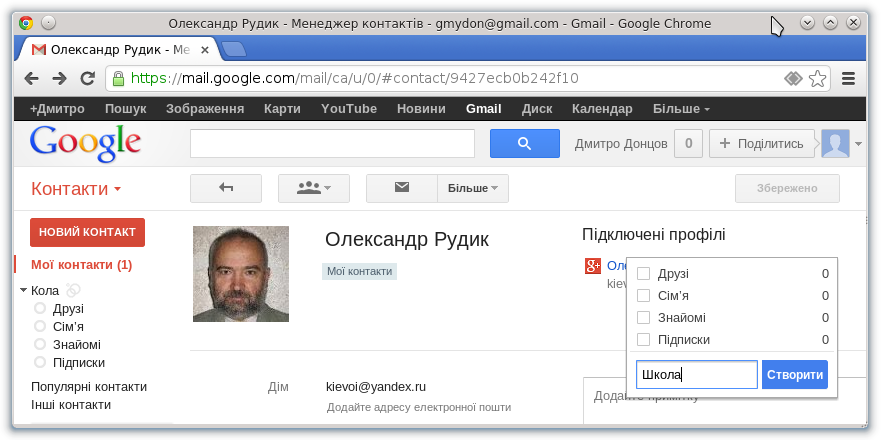Viewport: 881px width, 440px height.
Task: Click the НОВИЙ КОНТАКТ button
Action: click(87, 232)
